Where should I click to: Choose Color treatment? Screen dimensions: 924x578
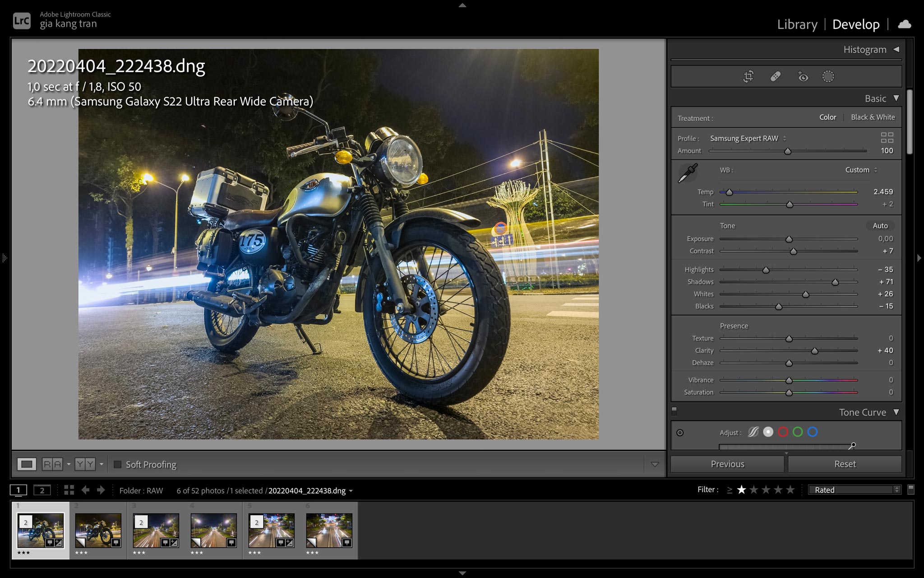827,117
